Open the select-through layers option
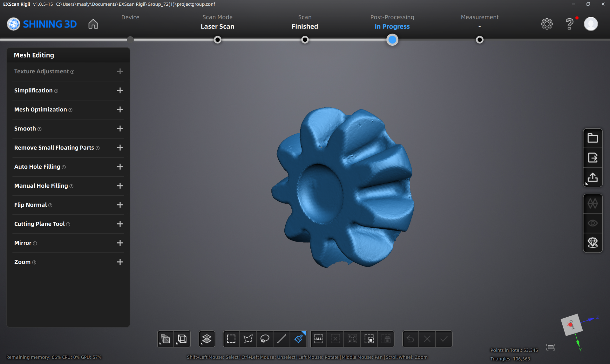The width and height of the screenshot is (610, 364). [x=207, y=339]
